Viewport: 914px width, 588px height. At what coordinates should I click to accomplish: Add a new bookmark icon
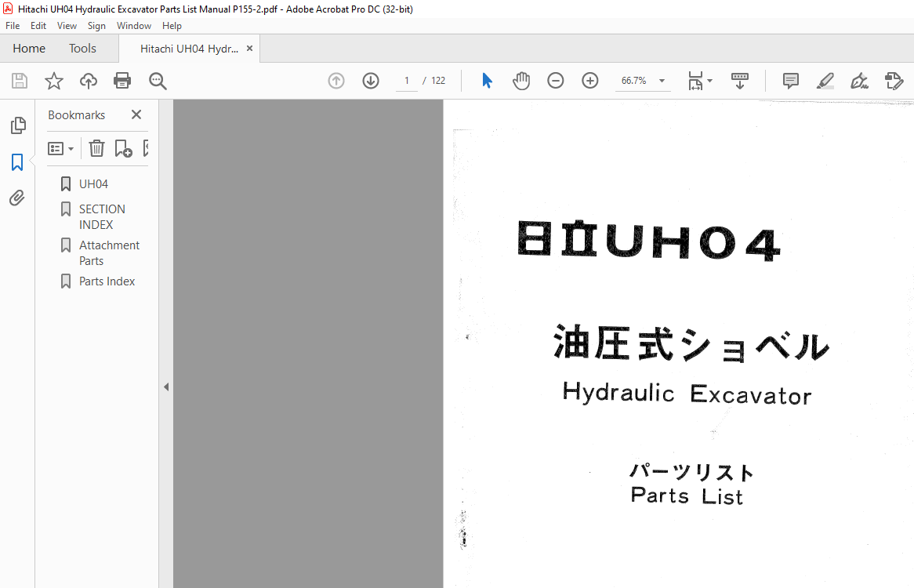coord(123,149)
